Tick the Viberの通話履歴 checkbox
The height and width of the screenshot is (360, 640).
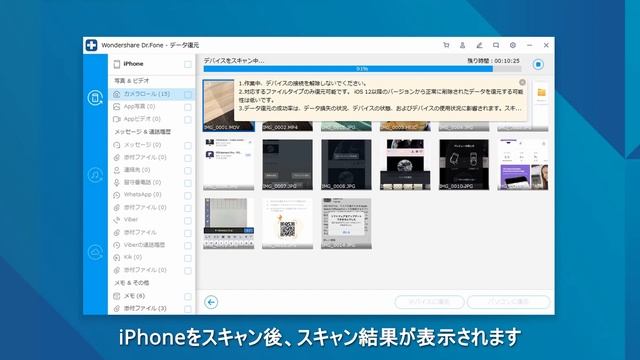[188, 246]
